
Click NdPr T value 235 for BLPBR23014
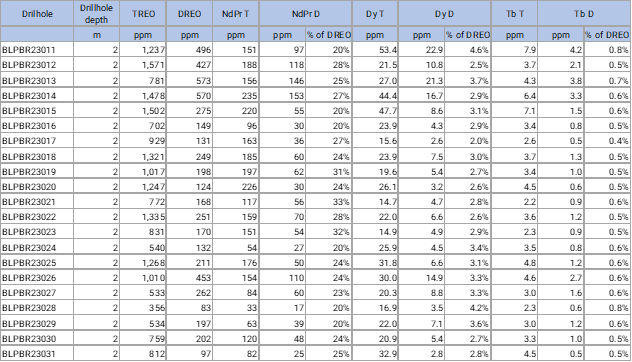pos(236,96)
